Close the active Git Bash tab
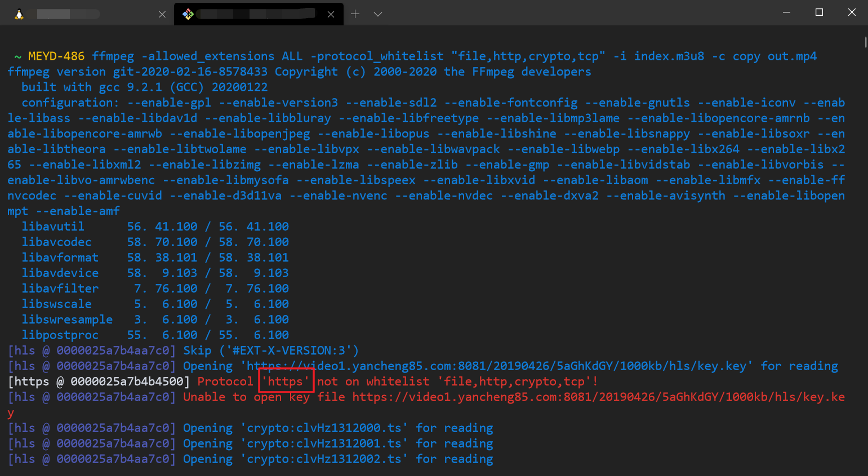Screen dimensions: 868x476 coord(331,15)
